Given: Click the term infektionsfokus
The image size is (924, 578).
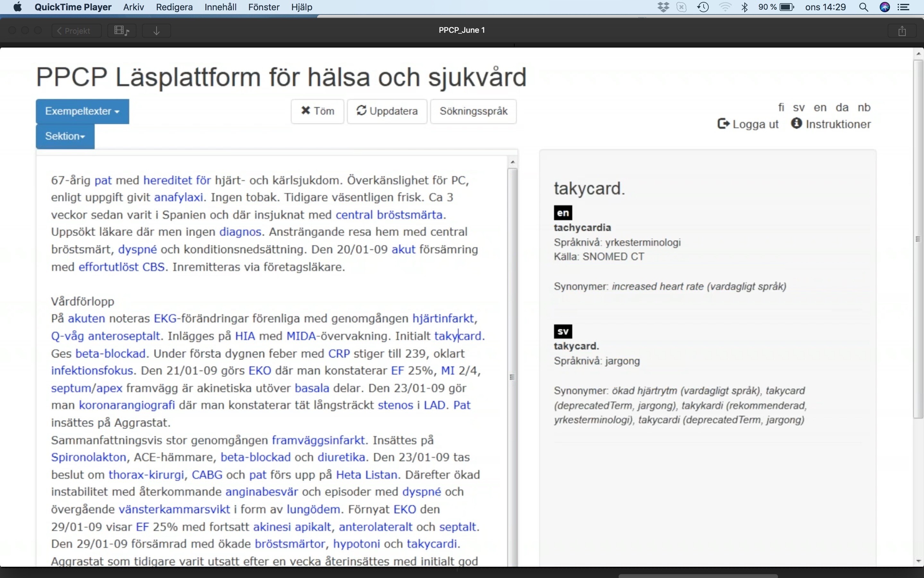Looking at the screenshot, I should click(92, 371).
